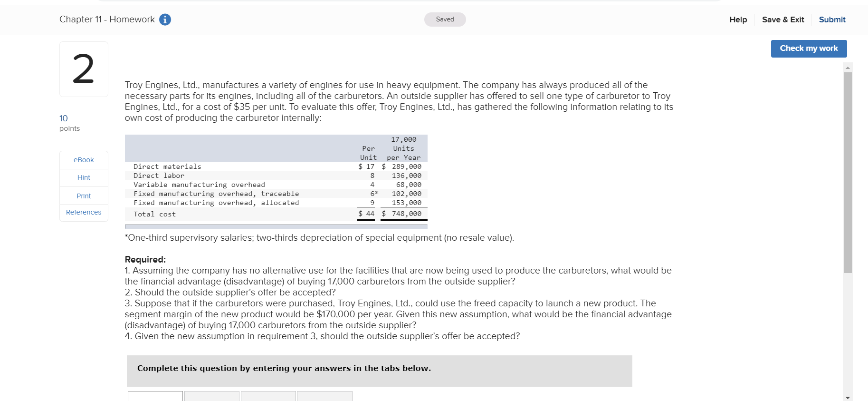The height and width of the screenshot is (401, 868).
Task: Click the scrollbar up arrow
Action: pyautogui.click(x=848, y=67)
